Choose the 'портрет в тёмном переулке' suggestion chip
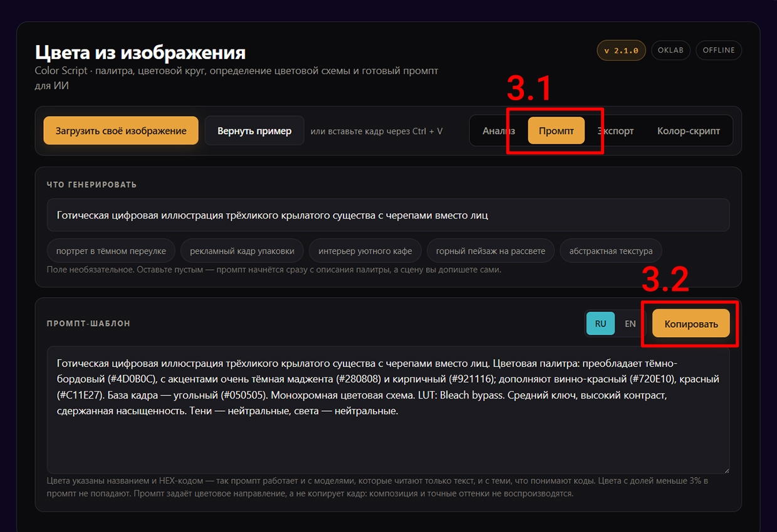Viewport: 777px width, 532px height. pos(111,251)
